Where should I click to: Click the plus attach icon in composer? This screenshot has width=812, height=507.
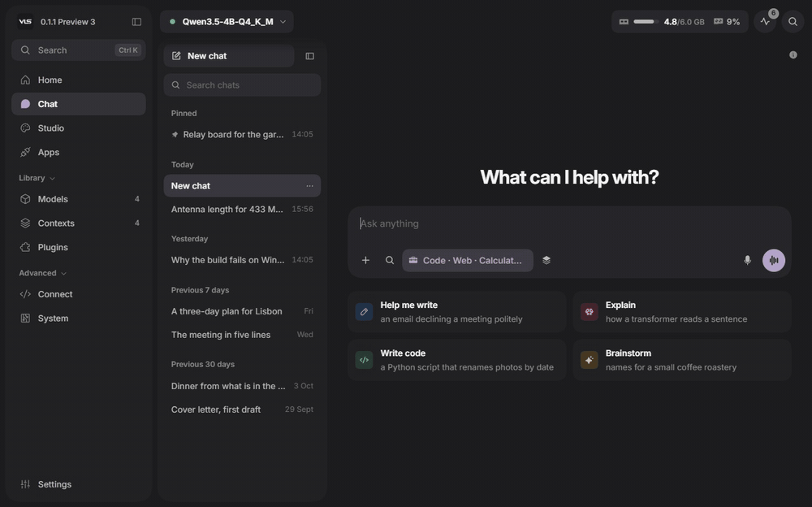coord(365,260)
